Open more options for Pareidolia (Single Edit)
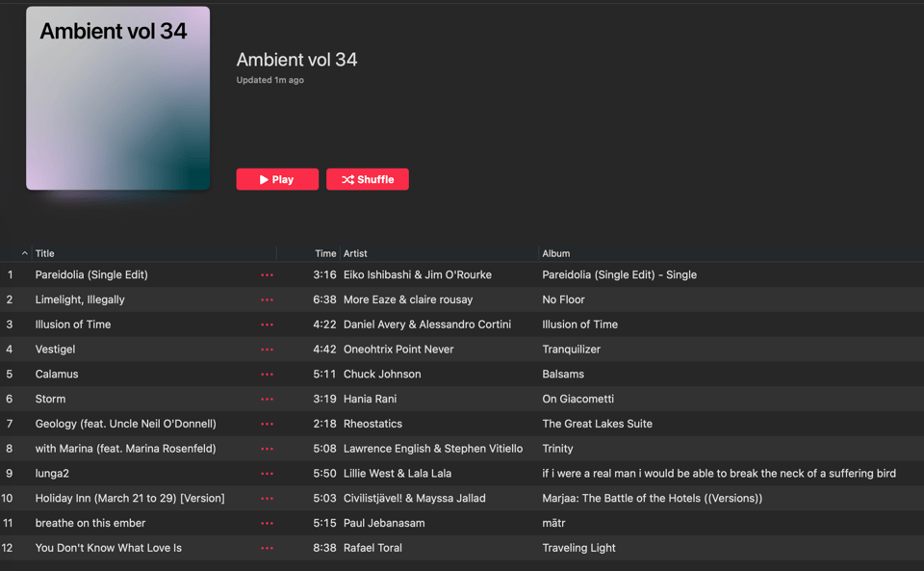This screenshot has height=571, width=924. [267, 275]
